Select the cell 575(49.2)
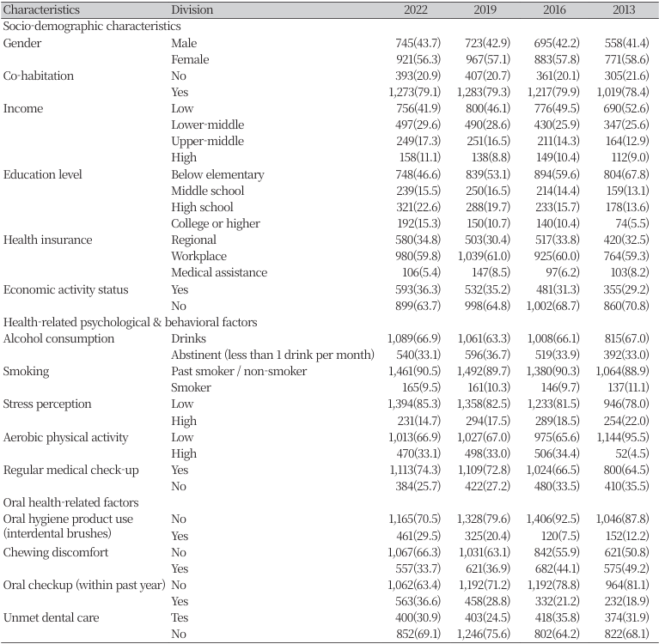This screenshot has width=659, height=644. pos(626,568)
